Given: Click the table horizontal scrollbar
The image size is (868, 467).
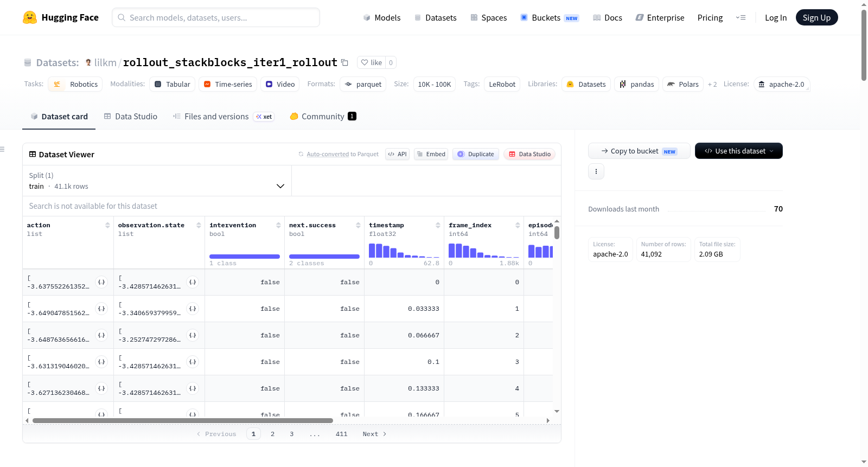Looking at the screenshot, I should (183, 420).
